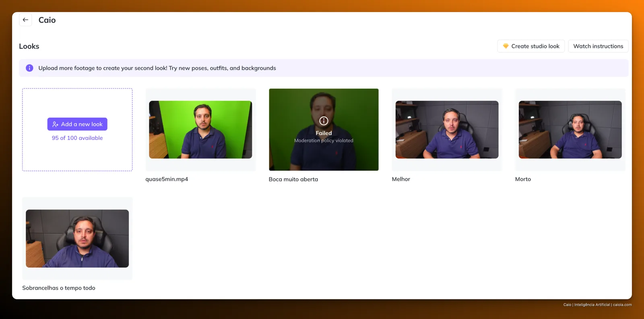The width and height of the screenshot is (644, 319).
Task: Click the 95 of 100 available text
Action: (x=77, y=138)
